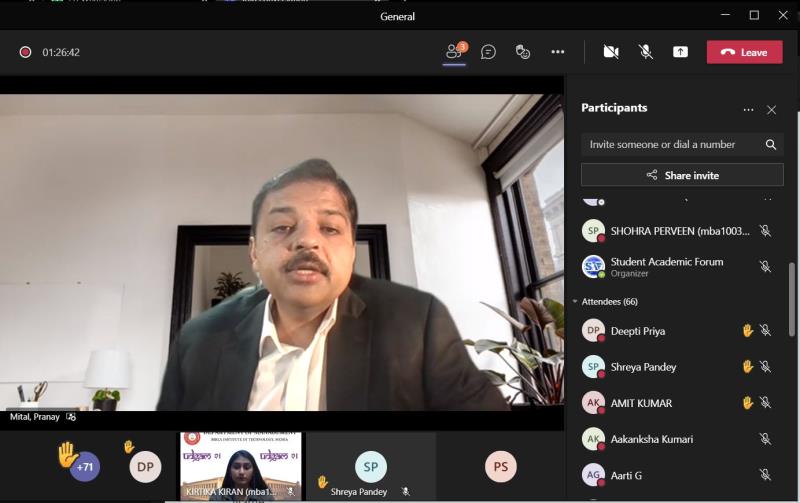Click the invite someone search field
The image size is (800, 503).
[673, 144]
